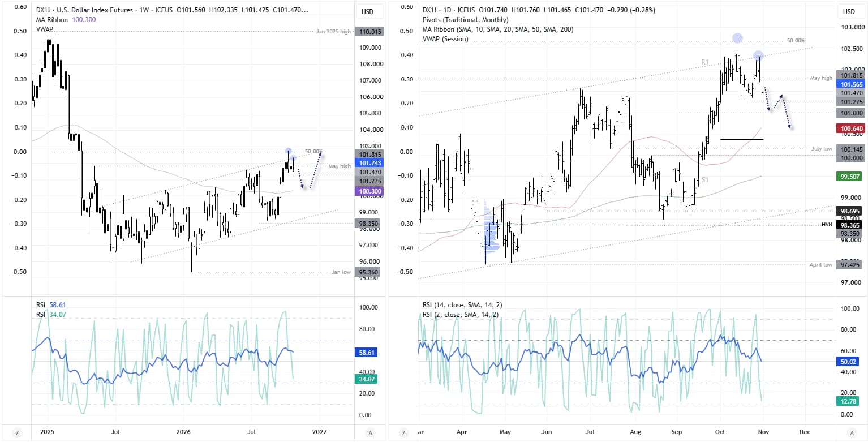
Task: Click the 2026 label on the weekly time axis
Action: [x=183, y=432]
